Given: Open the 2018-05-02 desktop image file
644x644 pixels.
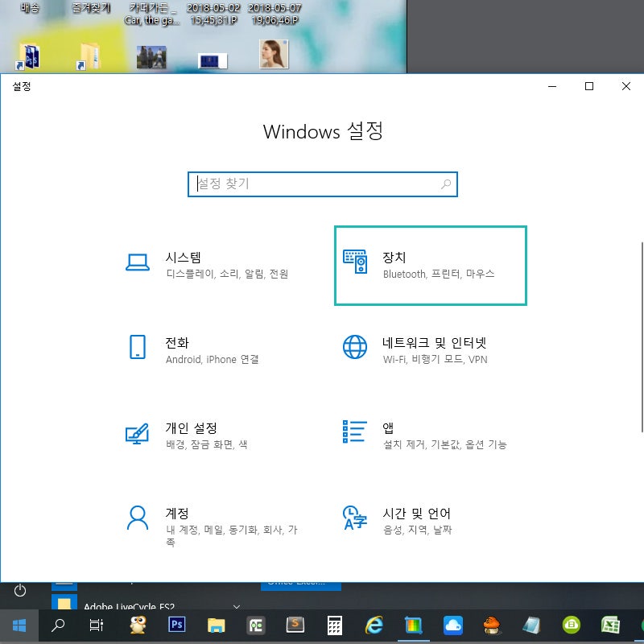Looking at the screenshot, I should pos(213,61).
